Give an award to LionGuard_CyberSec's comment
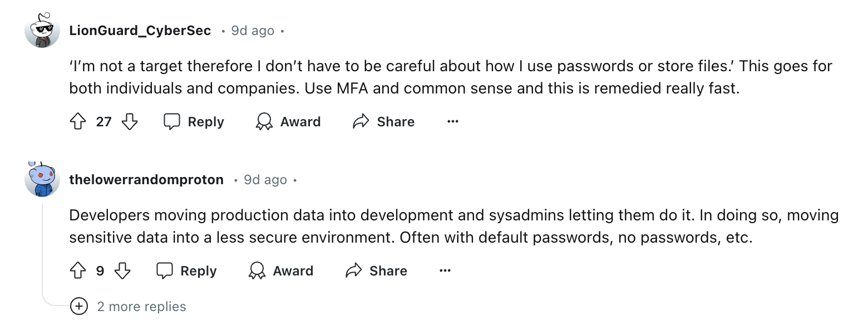 pos(288,122)
